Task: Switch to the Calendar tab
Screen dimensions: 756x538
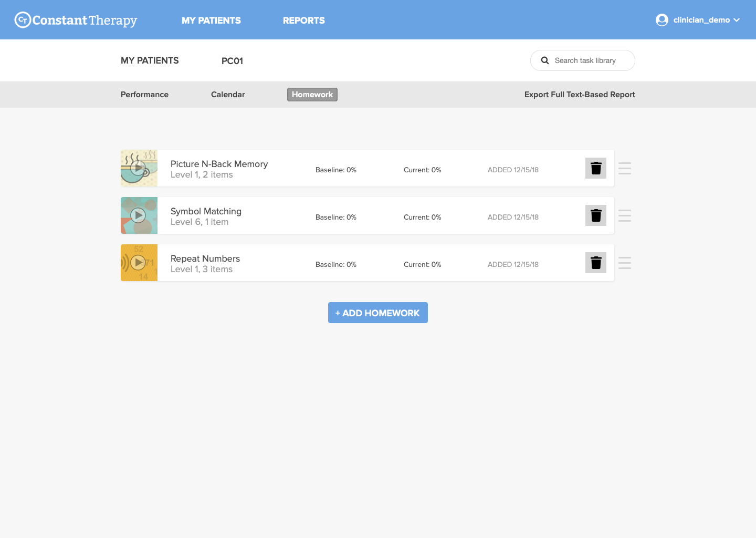Action: pos(228,95)
